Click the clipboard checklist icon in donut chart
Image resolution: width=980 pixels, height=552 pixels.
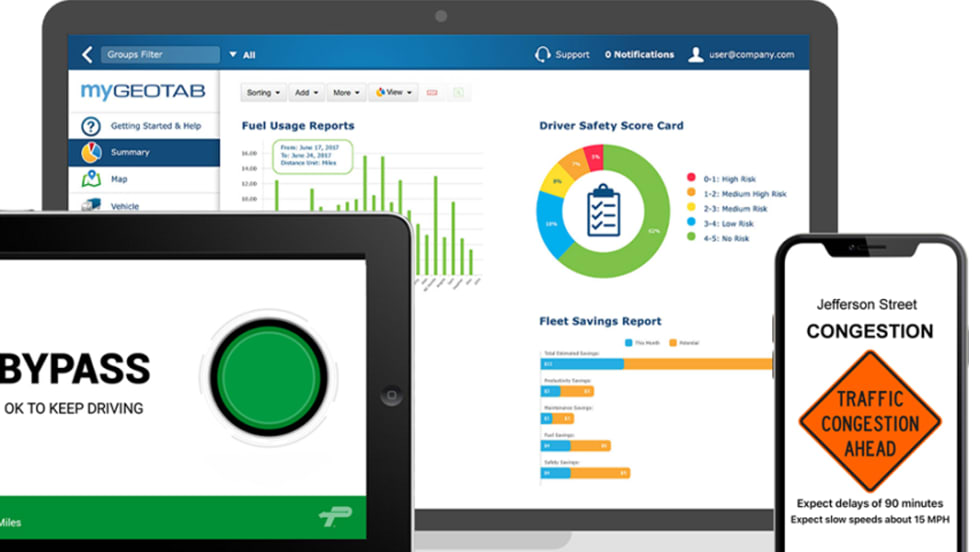(603, 210)
